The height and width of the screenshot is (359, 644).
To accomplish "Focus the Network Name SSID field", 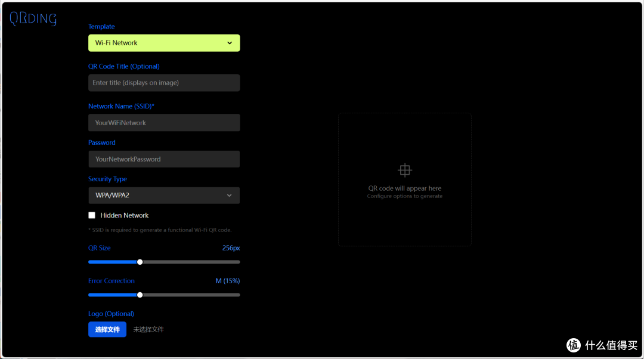I will 164,123.
